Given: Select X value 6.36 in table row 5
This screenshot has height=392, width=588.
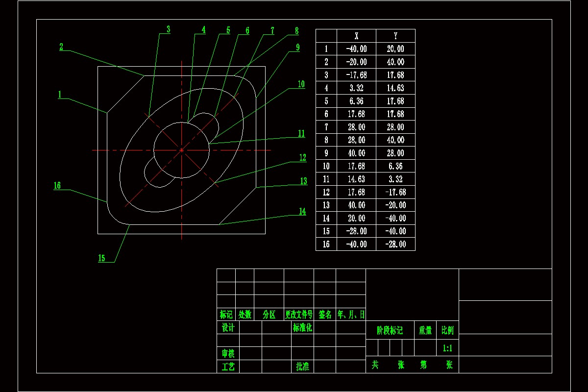Looking at the screenshot, I should [357, 101].
